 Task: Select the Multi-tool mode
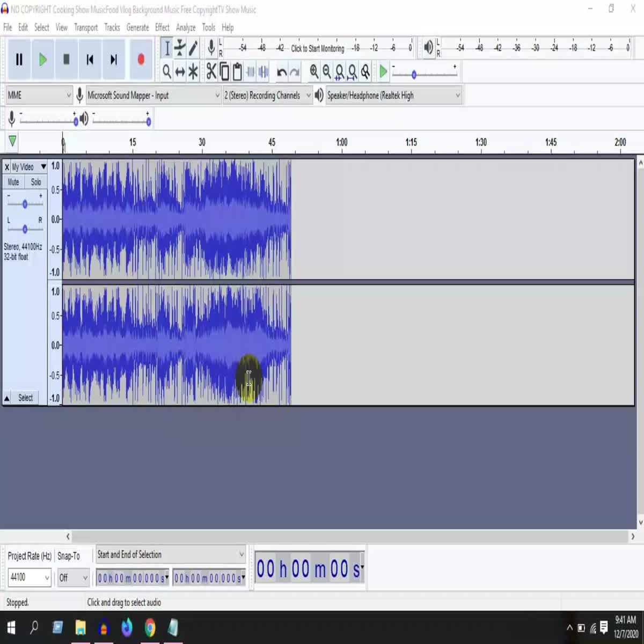click(194, 70)
